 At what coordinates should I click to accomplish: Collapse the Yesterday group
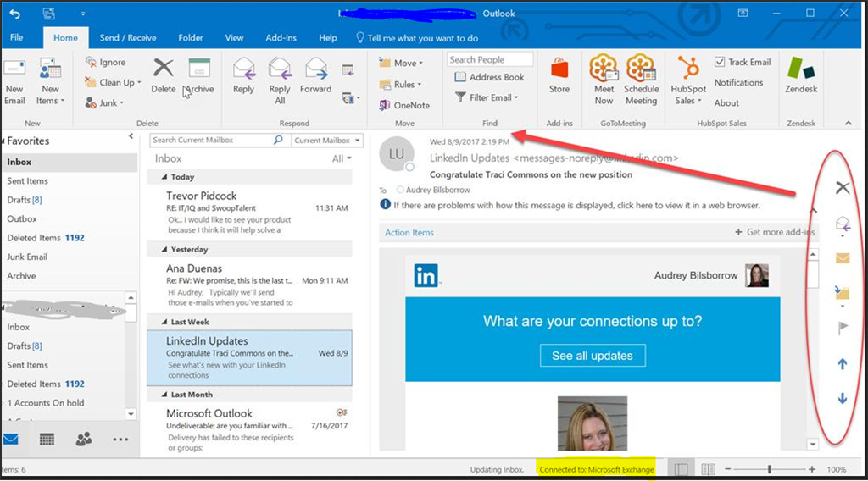pyautogui.click(x=164, y=249)
